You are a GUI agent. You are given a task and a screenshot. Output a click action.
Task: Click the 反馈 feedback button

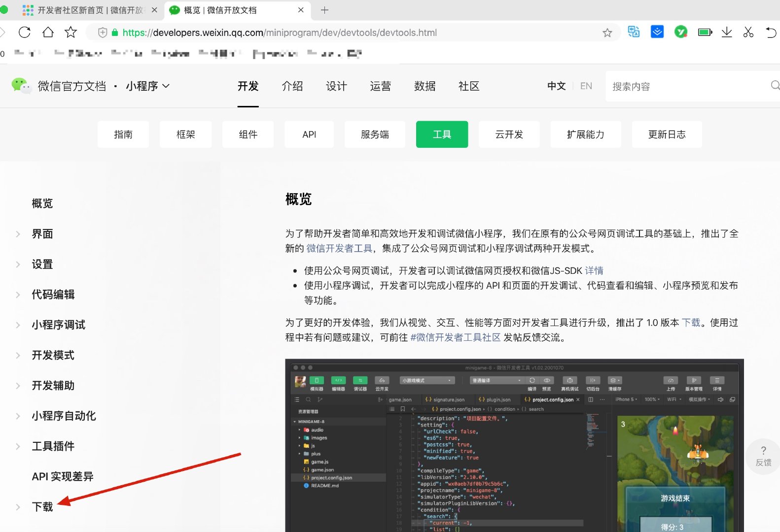(x=763, y=457)
